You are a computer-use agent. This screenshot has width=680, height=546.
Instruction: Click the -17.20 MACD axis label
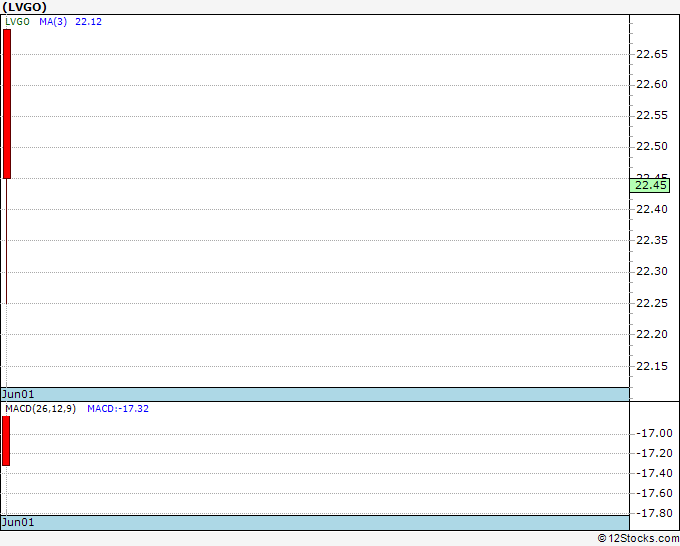click(x=654, y=453)
